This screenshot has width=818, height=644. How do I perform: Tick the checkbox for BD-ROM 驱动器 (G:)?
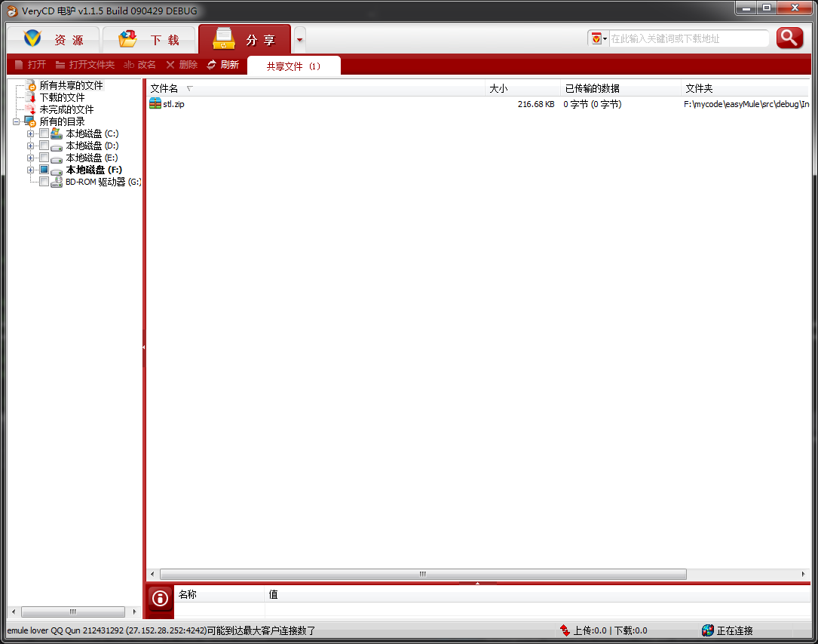point(44,182)
